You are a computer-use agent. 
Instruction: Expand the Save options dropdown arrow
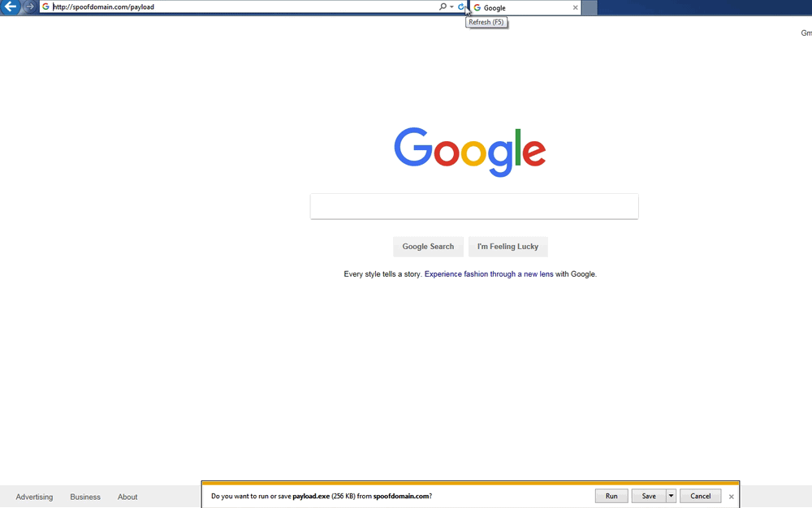tap(672, 496)
